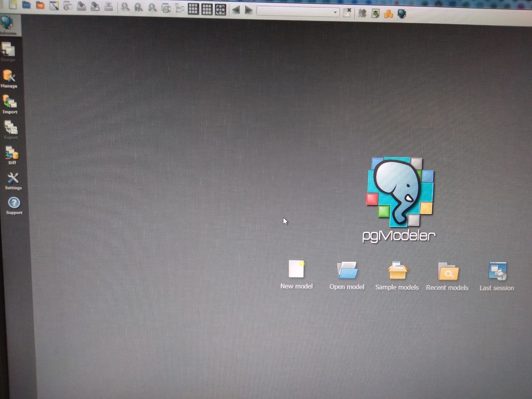Click the New model welcome shortcut
Image resolution: width=532 pixels, height=399 pixels.
[296, 275]
